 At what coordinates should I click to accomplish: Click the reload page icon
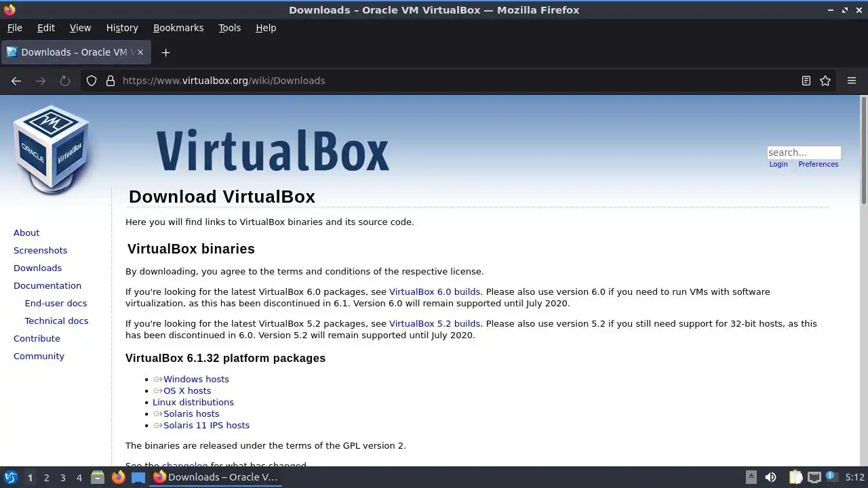click(65, 81)
